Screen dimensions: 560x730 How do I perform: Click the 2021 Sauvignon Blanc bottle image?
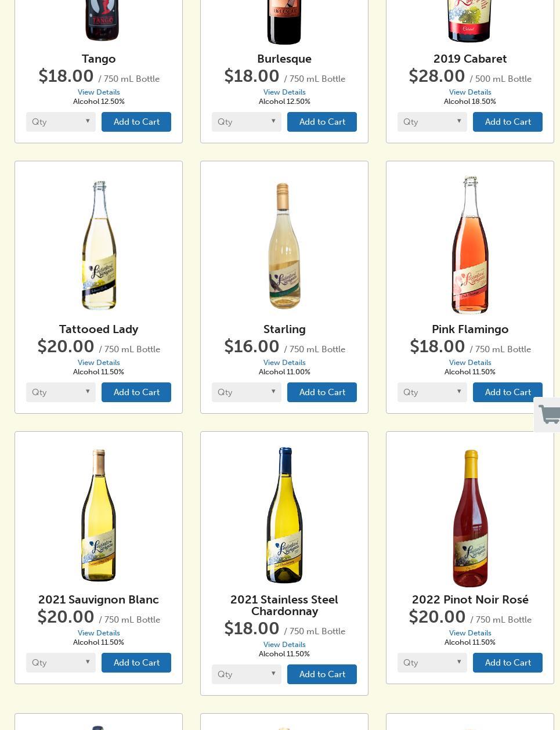click(x=99, y=515)
